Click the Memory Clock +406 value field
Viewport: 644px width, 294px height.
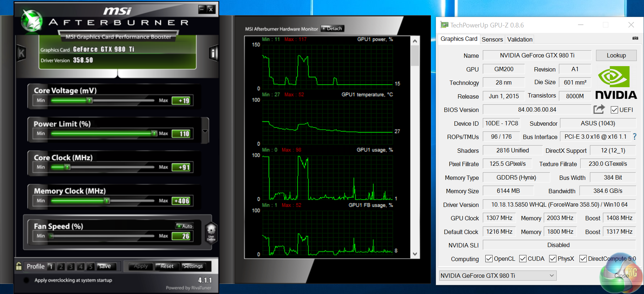181,201
